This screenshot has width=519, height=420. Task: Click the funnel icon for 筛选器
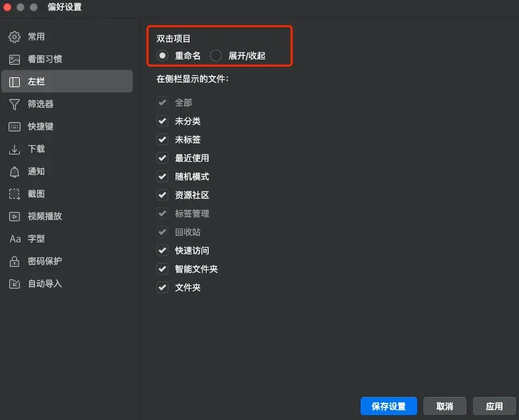click(x=15, y=104)
